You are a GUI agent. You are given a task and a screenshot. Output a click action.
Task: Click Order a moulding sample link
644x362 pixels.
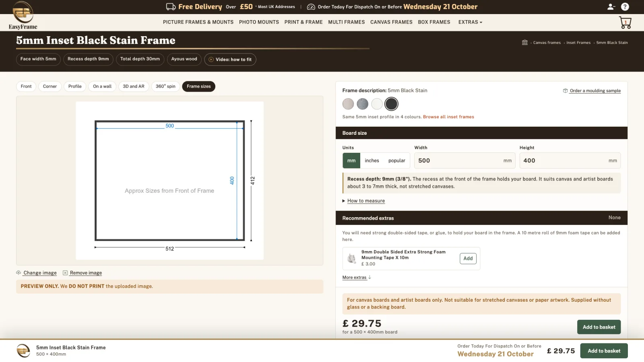[595, 91]
